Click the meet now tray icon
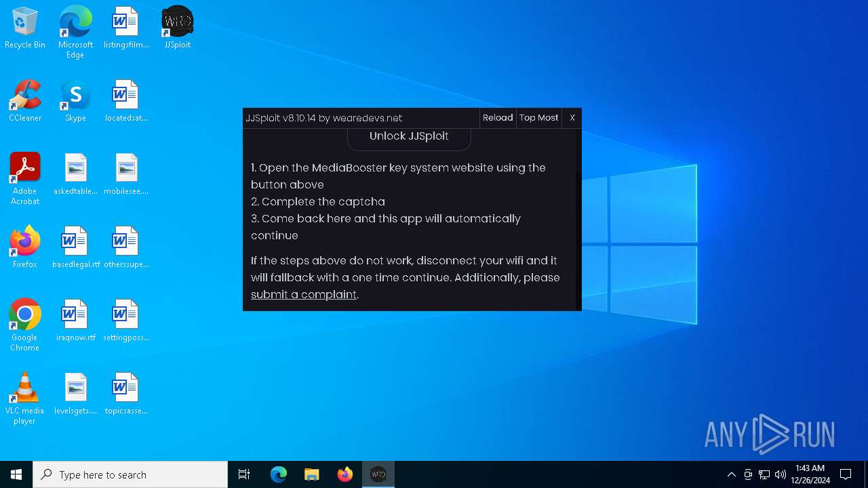This screenshot has width=868, height=488. [748, 474]
